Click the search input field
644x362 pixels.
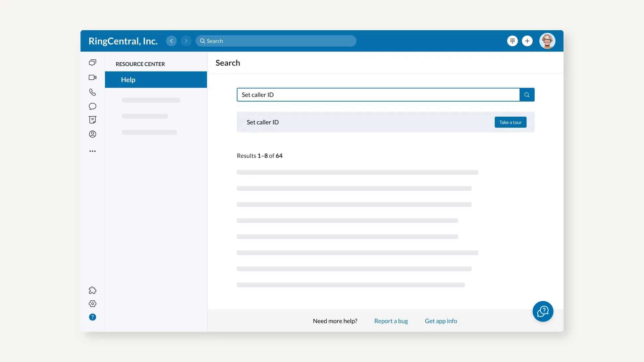378,95
